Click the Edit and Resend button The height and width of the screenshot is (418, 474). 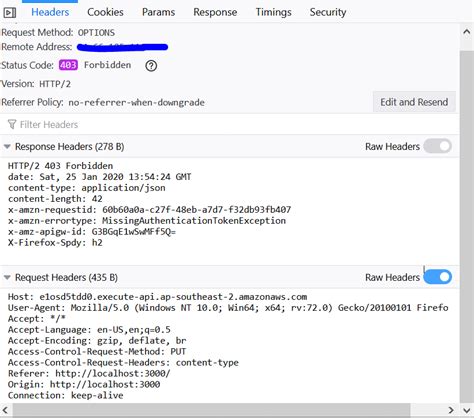[414, 102]
